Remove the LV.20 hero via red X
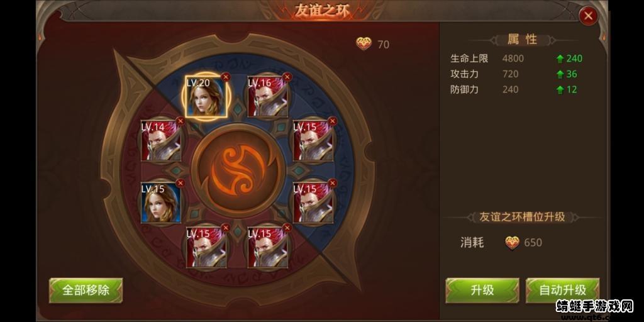644x322 pixels. (x=226, y=77)
